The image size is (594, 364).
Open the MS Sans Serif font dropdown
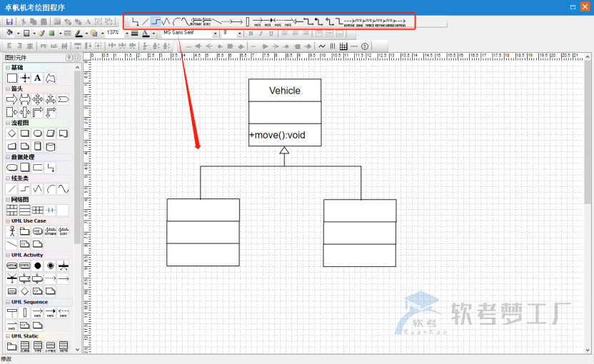(x=215, y=34)
